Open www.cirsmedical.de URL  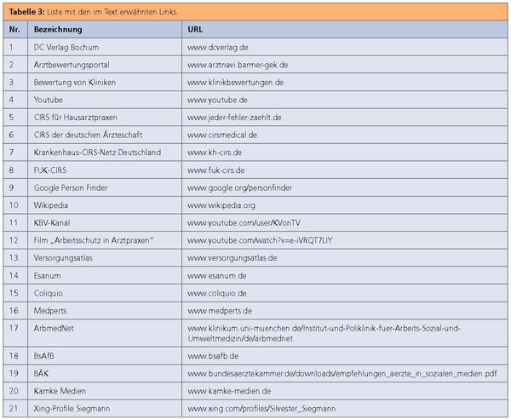[221, 135]
